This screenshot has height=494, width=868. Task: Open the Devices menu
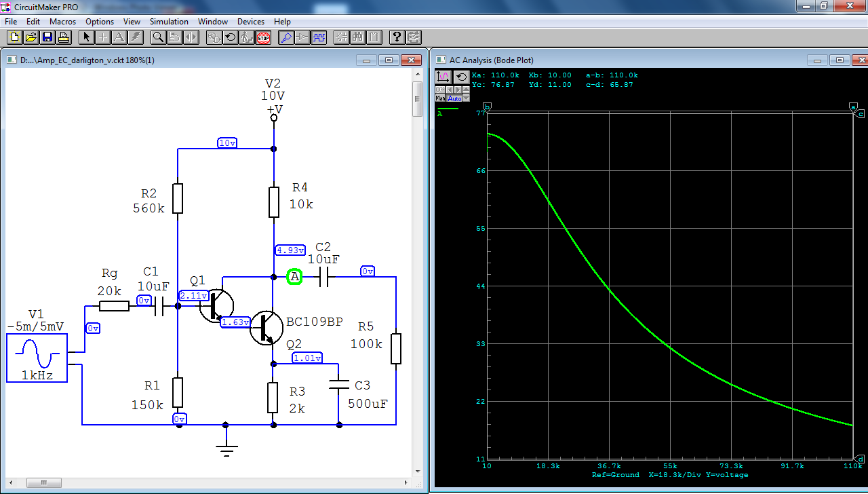coord(251,22)
